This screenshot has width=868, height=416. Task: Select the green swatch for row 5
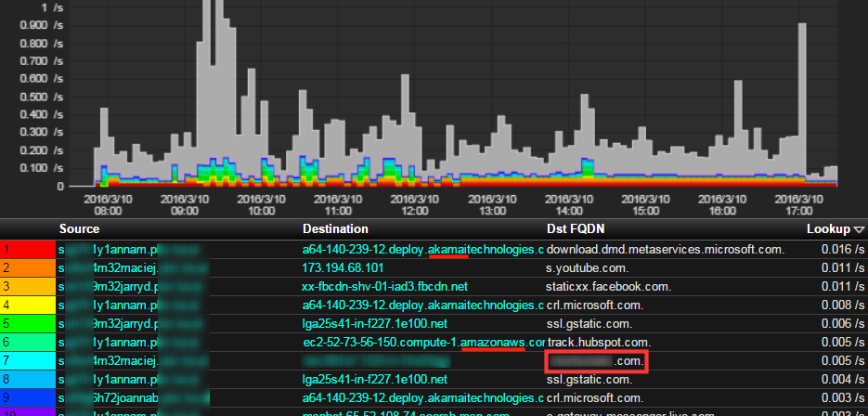28,323
